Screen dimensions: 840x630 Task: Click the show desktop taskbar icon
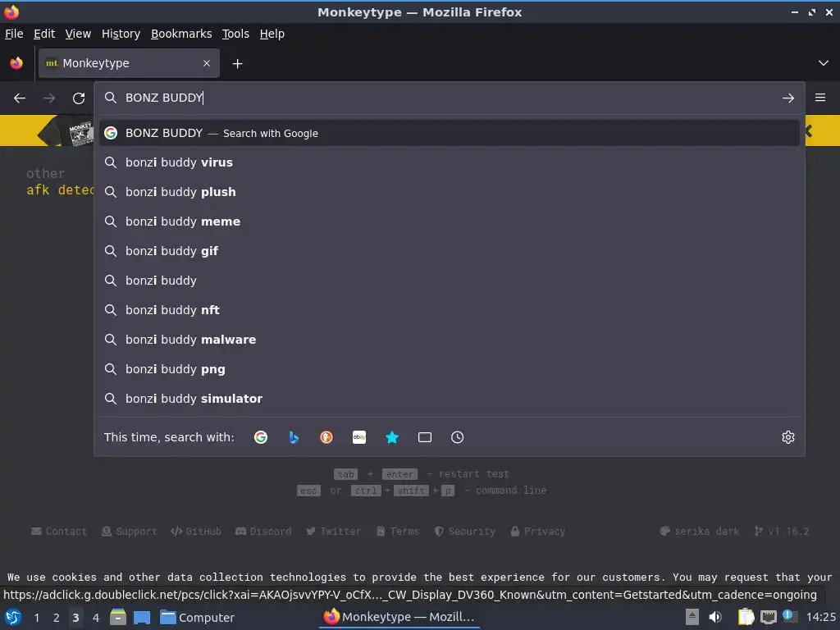(x=141, y=618)
